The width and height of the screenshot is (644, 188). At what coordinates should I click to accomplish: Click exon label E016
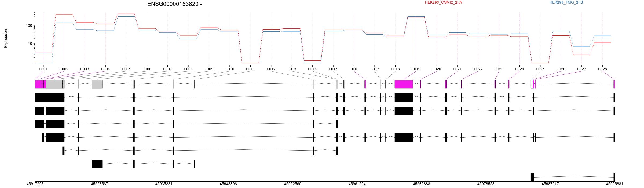(x=354, y=69)
